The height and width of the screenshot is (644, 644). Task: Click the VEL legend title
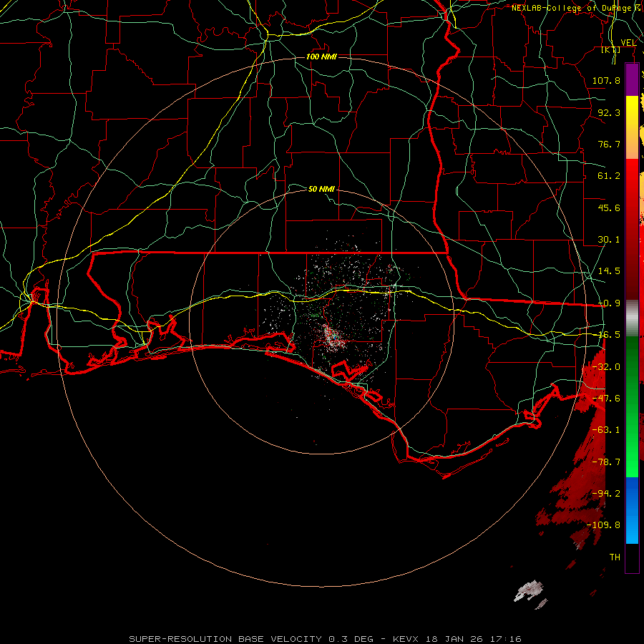click(628, 42)
